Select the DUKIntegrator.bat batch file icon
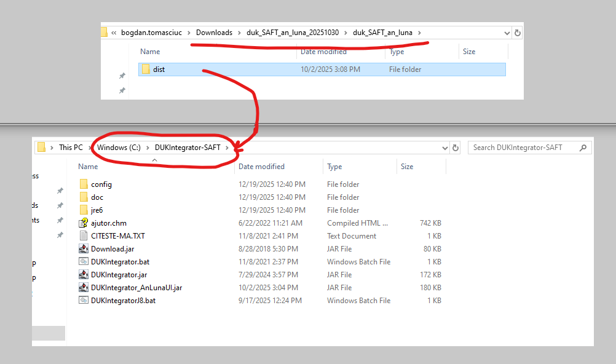The image size is (616, 364). pos(84,262)
